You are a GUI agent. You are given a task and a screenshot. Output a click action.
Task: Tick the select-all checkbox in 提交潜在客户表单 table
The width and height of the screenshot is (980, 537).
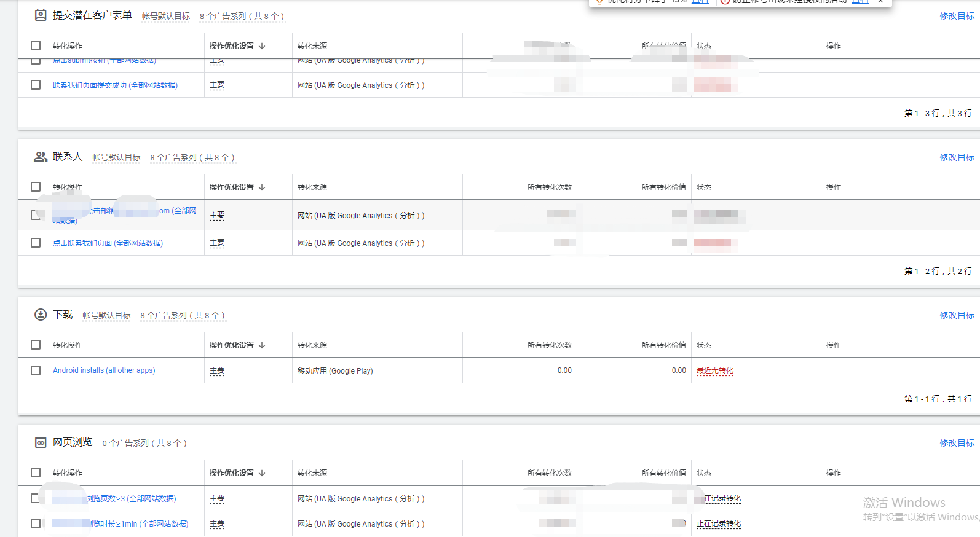tap(36, 45)
